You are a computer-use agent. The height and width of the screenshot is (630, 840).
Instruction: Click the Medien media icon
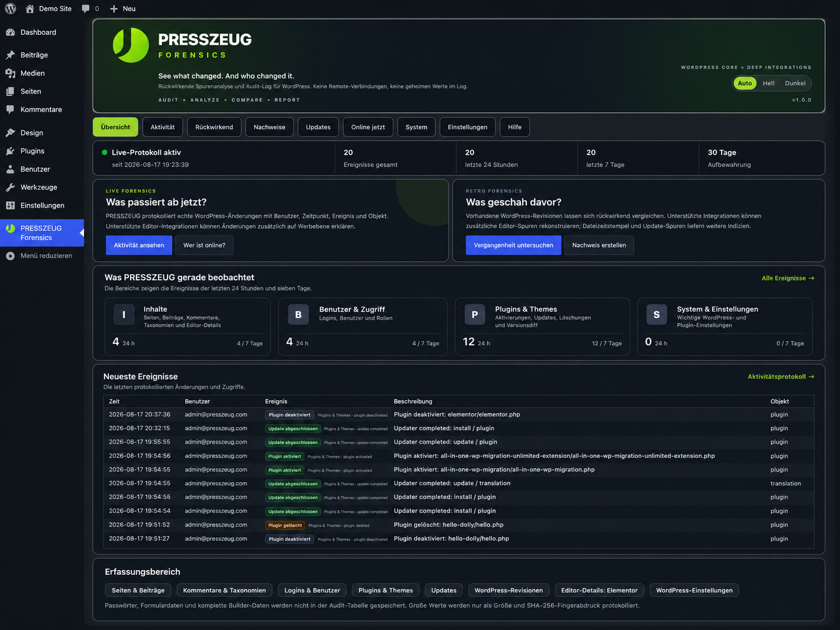click(10, 73)
